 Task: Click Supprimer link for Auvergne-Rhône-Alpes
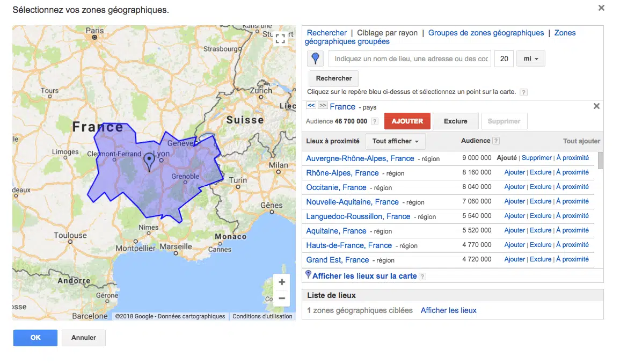[536, 158]
